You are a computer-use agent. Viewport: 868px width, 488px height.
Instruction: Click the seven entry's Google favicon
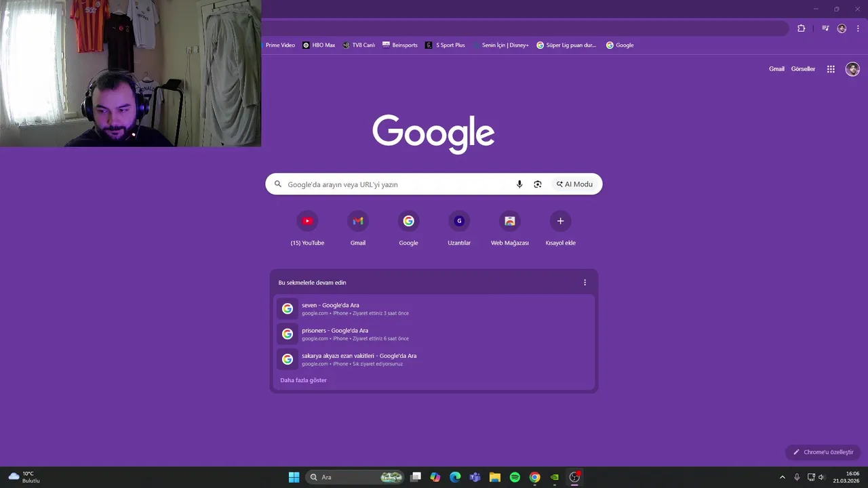pos(288,309)
